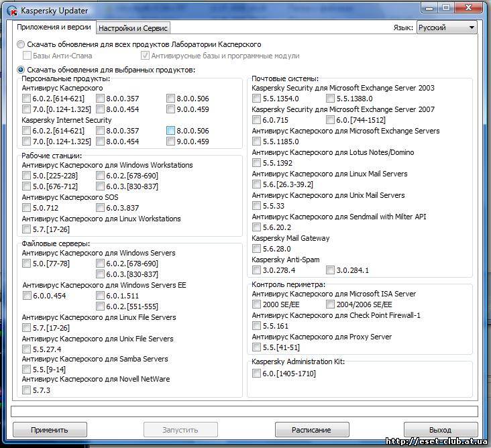
Task: Click the Применить button
Action: 50,429
